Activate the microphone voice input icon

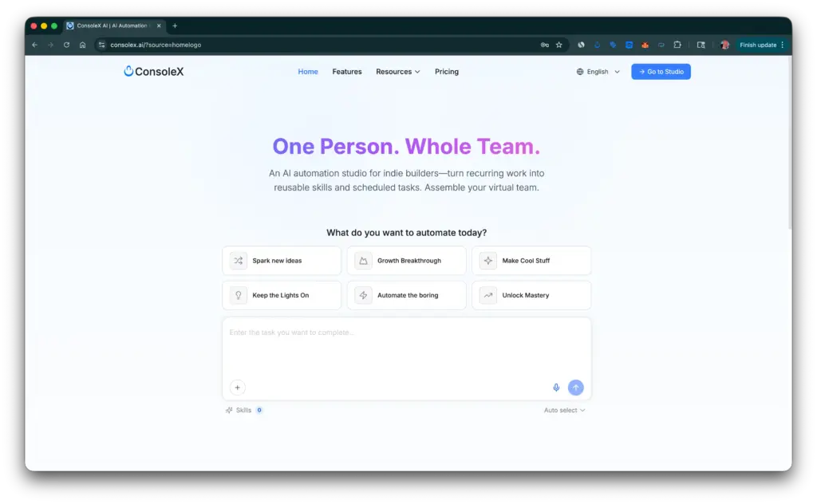click(556, 387)
